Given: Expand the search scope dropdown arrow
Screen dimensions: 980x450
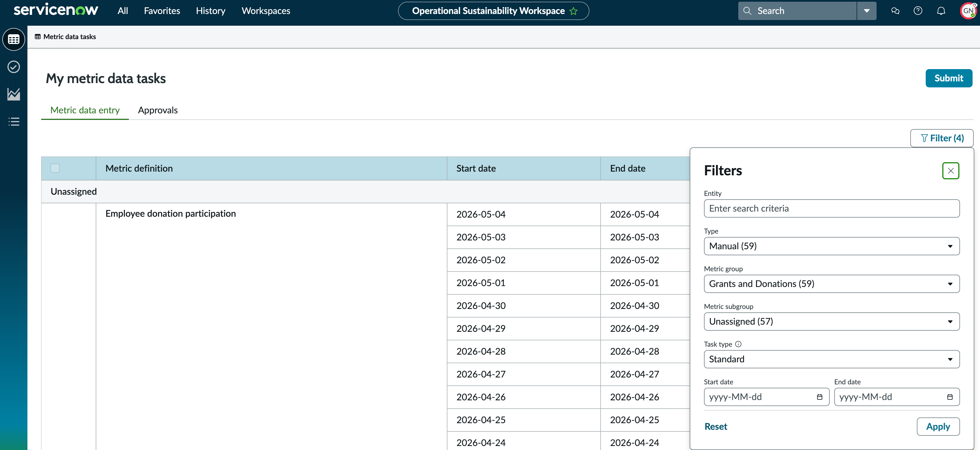Looking at the screenshot, I should click(867, 11).
